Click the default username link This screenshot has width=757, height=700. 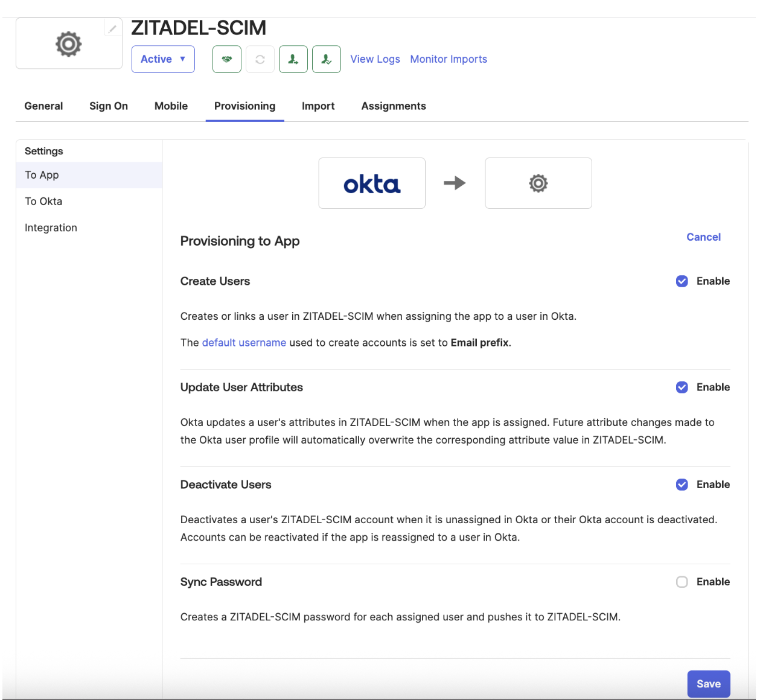coord(244,343)
